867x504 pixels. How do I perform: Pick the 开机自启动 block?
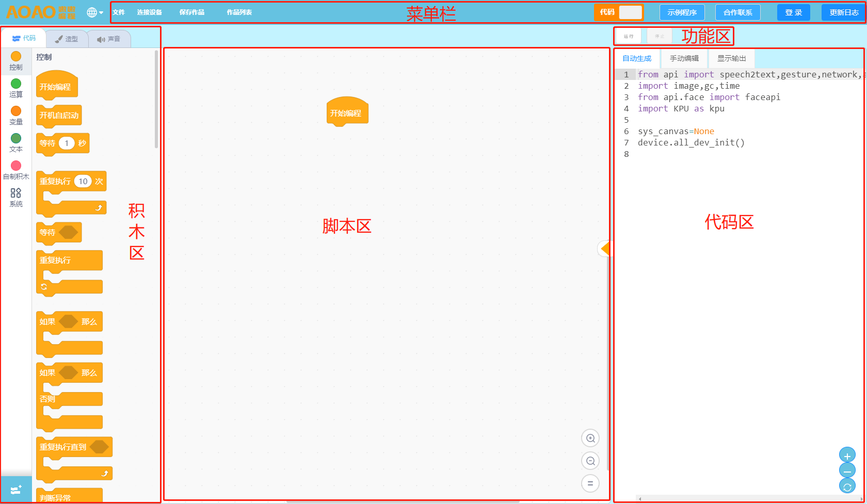tap(59, 116)
